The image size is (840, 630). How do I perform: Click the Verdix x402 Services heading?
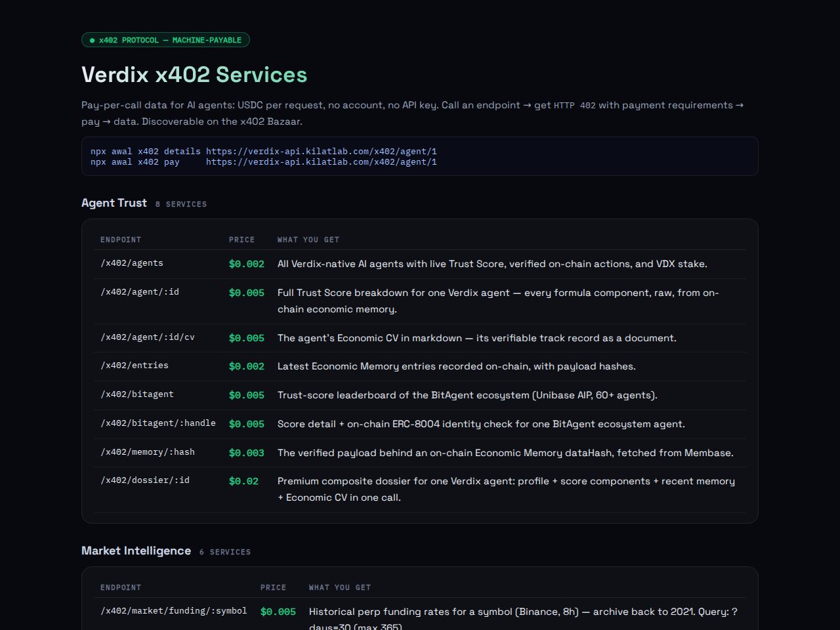(194, 75)
